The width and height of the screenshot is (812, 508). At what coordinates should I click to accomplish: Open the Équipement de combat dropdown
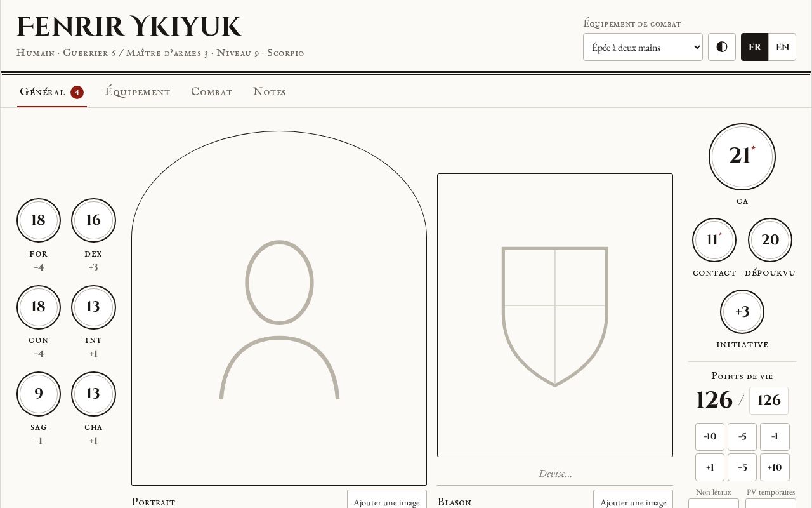[643, 47]
